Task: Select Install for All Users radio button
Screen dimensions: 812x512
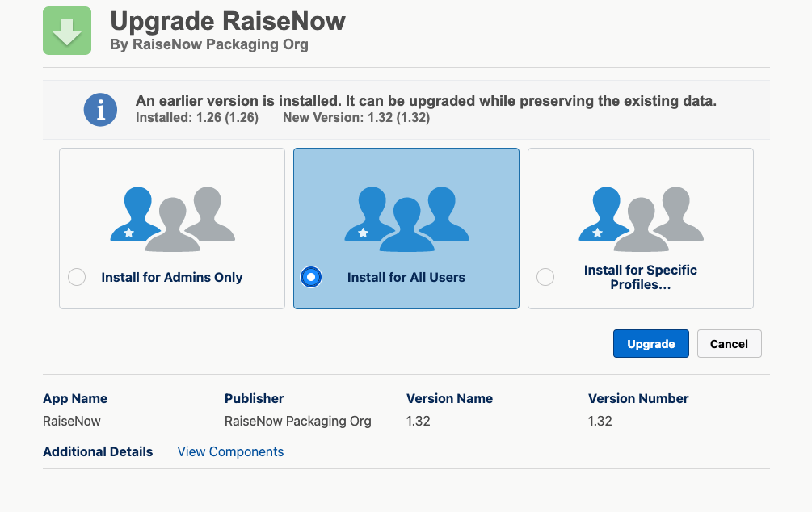Action: [311, 277]
